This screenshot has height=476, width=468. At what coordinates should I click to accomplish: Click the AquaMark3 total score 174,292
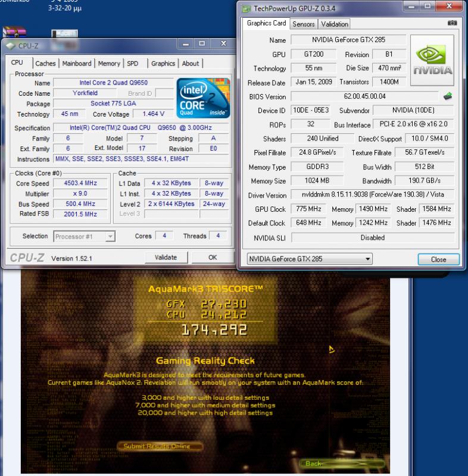pyautogui.click(x=214, y=330)
